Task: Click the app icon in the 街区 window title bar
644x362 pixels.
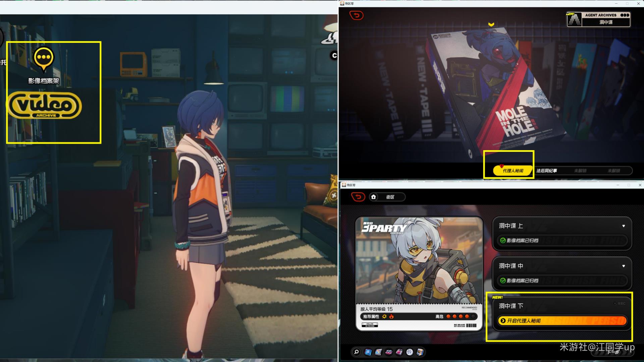Action: (x=344, y=185)
